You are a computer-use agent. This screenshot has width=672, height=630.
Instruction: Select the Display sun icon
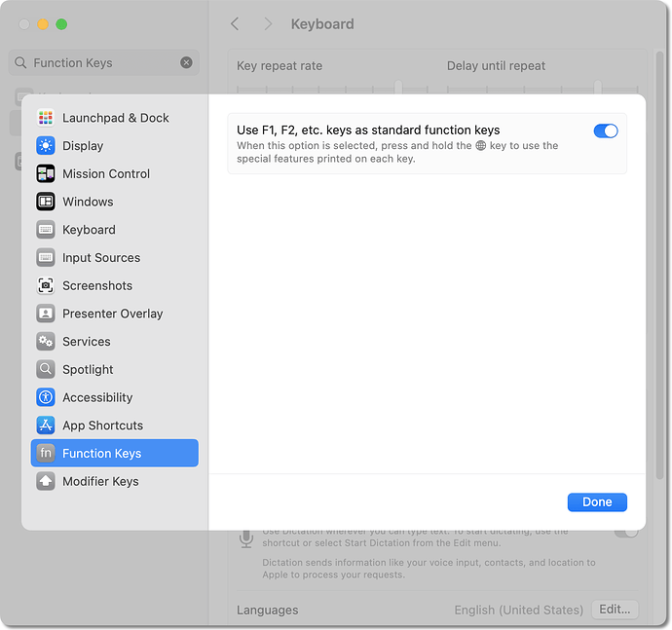[46, 146]
